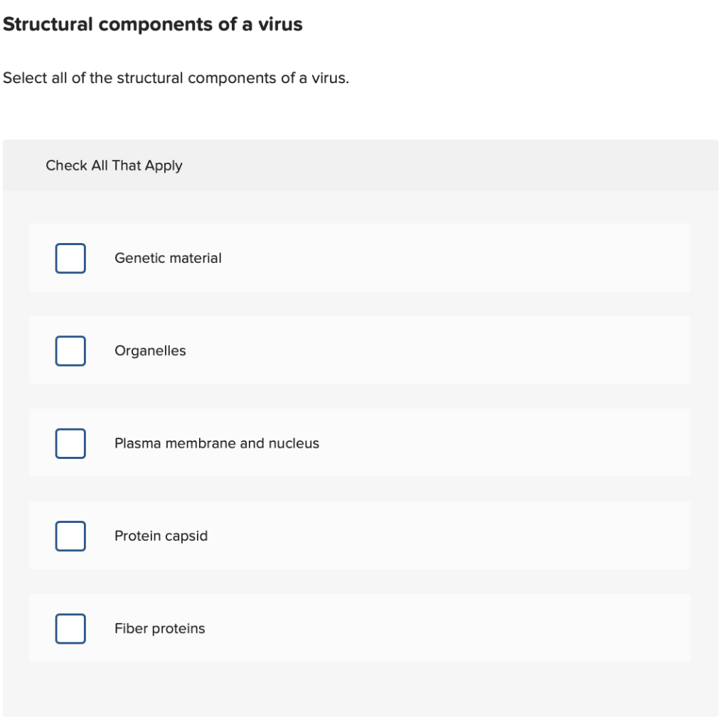
Task: Check the Genetic material checkbox
Action: 70,258
